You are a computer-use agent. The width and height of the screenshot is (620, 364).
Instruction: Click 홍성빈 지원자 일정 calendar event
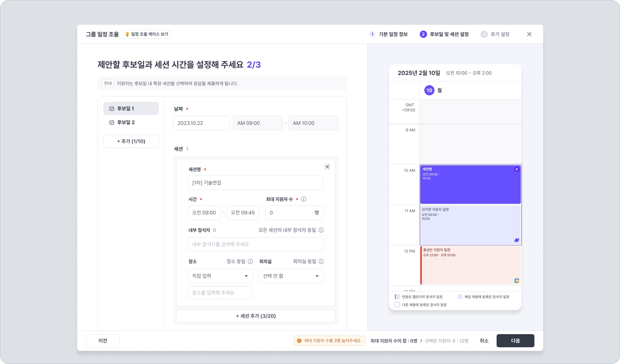(470, 265)
